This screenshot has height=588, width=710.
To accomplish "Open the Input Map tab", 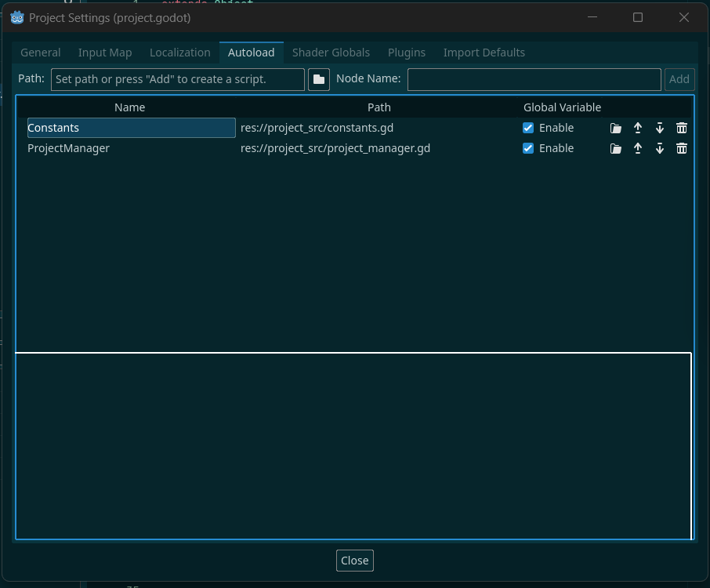I will tap(104, 52).
